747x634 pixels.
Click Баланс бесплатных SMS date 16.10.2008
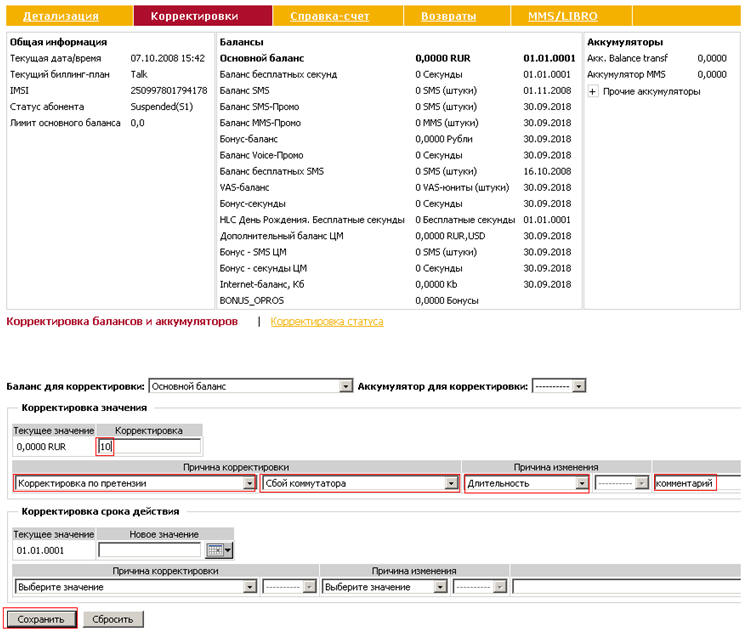(x=547, y=171)
